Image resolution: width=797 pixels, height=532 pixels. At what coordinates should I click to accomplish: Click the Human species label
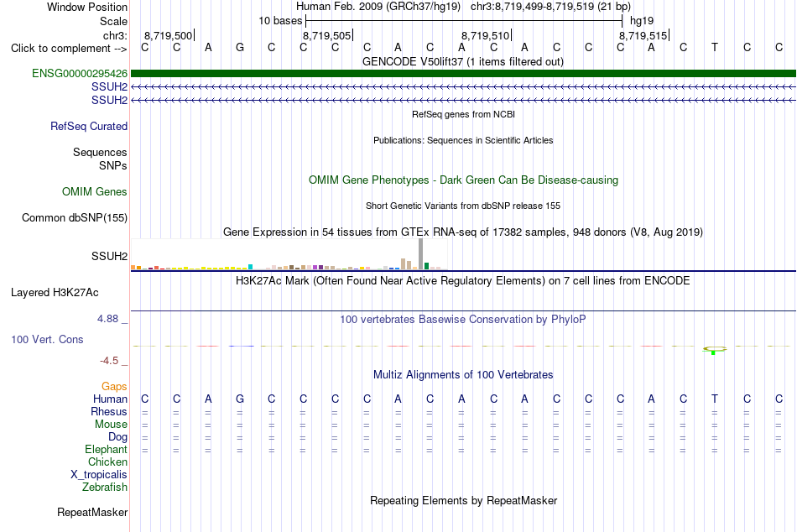[x=110, y=399]
